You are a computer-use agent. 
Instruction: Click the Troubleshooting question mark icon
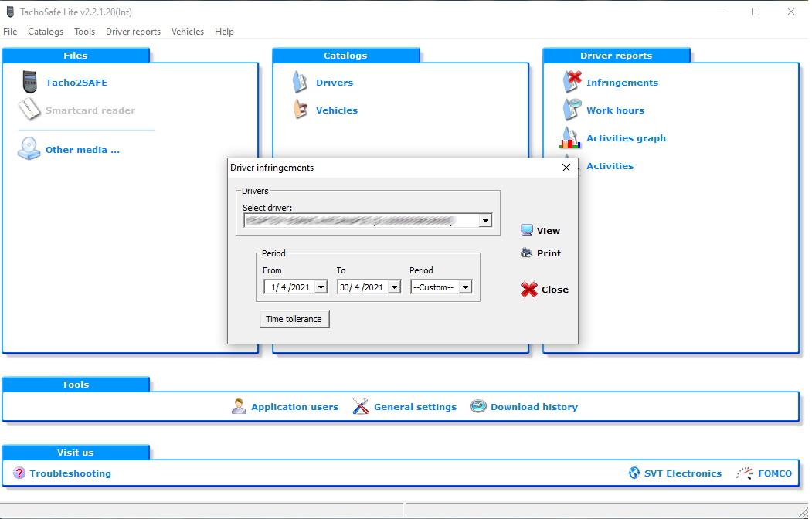19,473
